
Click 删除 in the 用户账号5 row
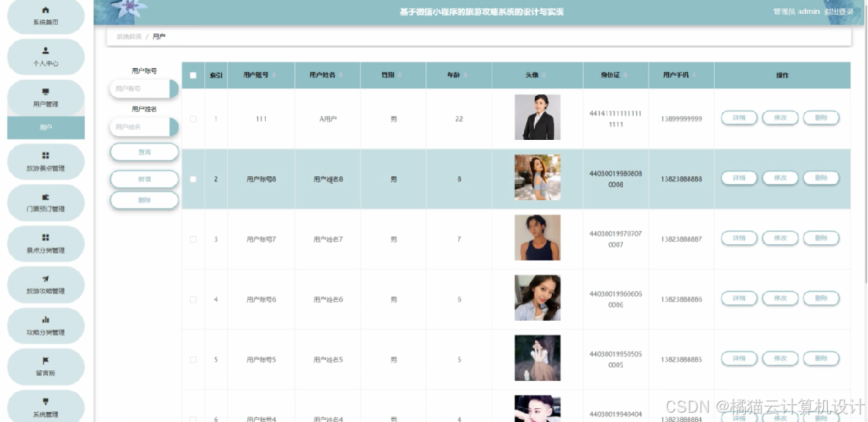click(x=821, y=359)
